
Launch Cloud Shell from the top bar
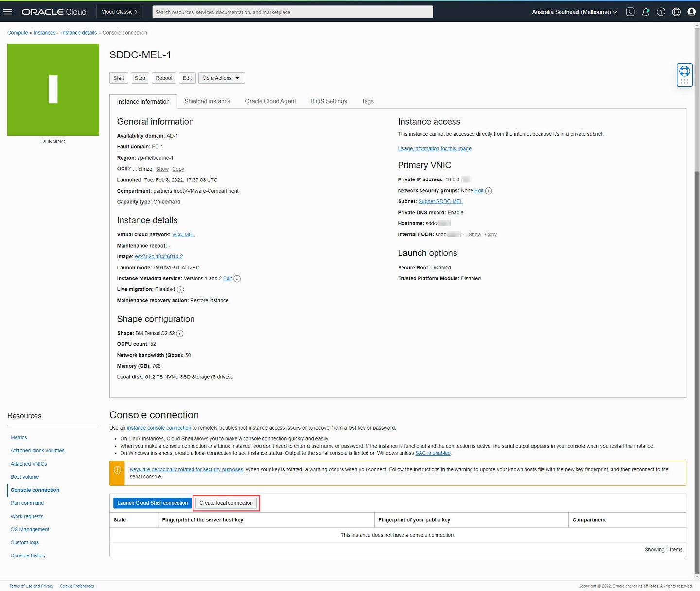click(630, 12)
